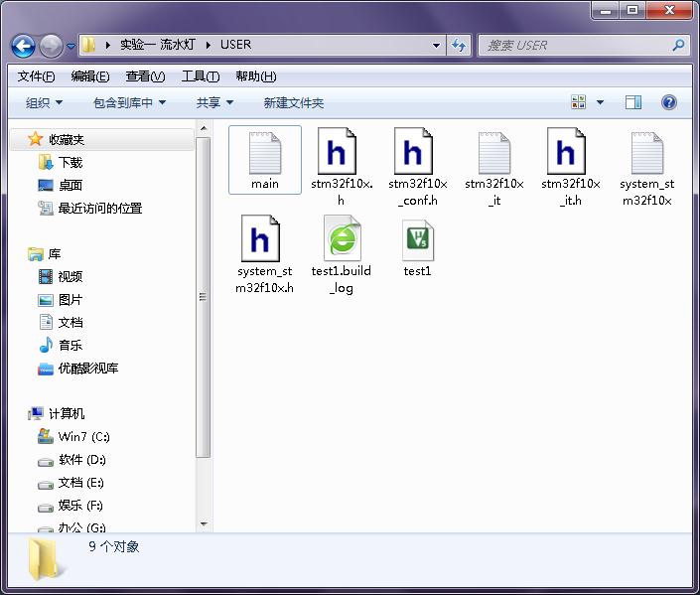Select the test1.build_log file icon
Viewport: 700px width, 595px height.
point(342,238)
